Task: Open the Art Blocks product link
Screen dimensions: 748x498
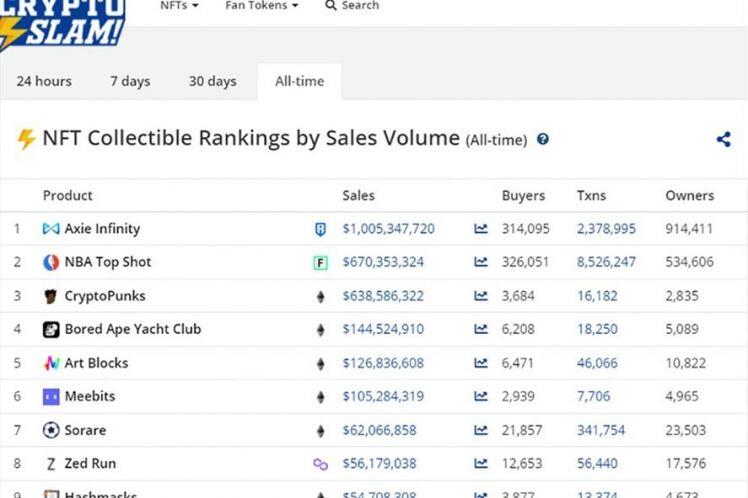Action: coord(96,363)
